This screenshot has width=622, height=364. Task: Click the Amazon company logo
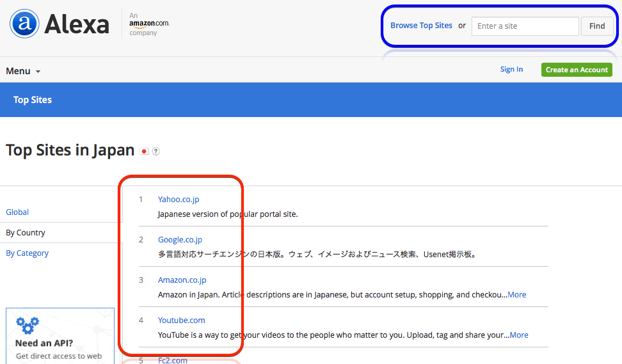click(148, 24)
